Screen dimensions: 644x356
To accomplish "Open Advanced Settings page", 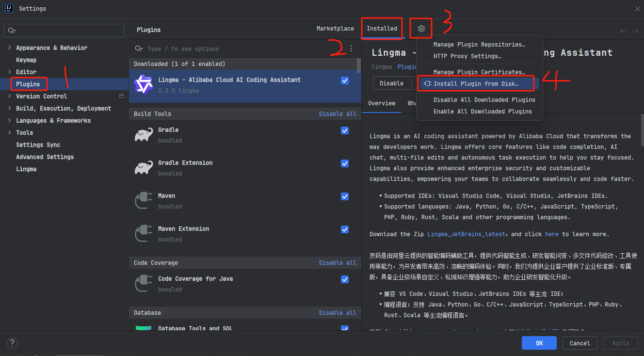I will point(45,157).
